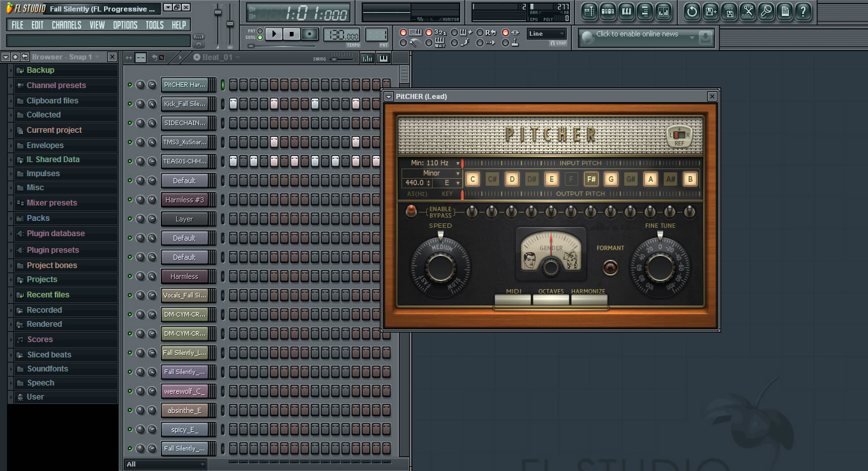This screenshot has width=868, height=471.
Task: Click the help question mark icon
Action: pyautogui.click(x=804, y=11)
